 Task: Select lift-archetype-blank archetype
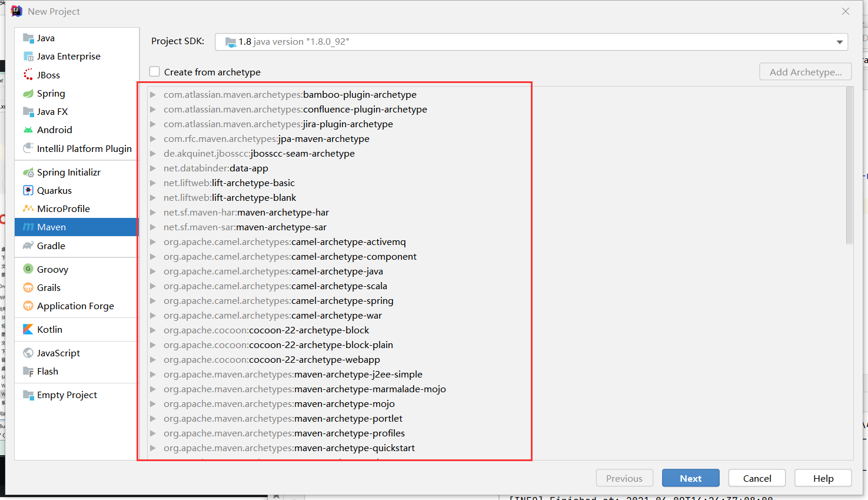point(230,197)
